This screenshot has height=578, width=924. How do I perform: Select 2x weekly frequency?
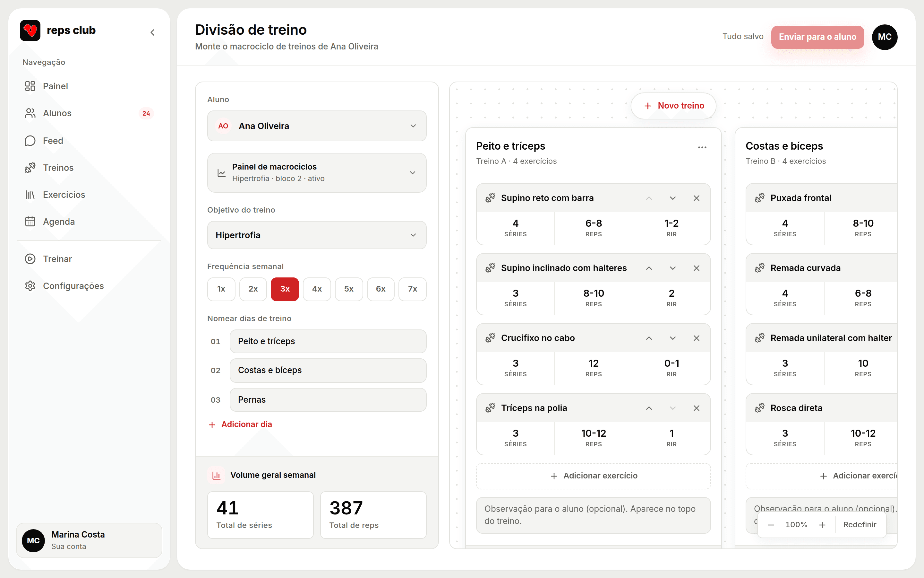(253, 289)
